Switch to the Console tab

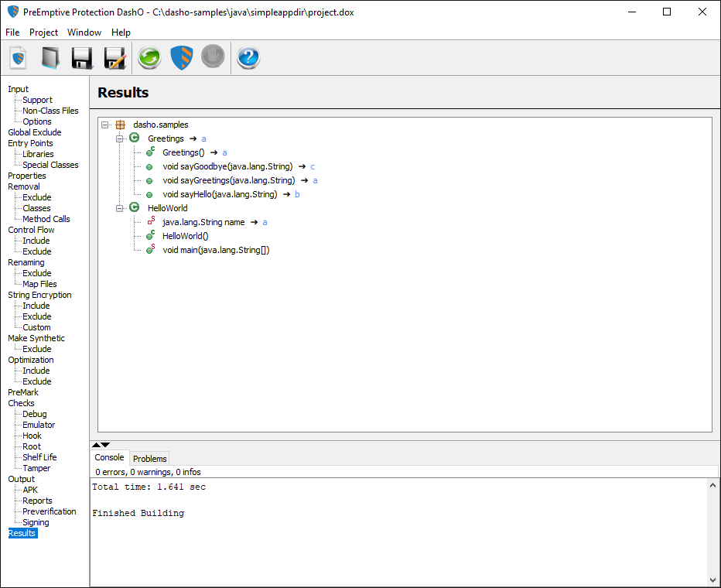click(109, 457)
